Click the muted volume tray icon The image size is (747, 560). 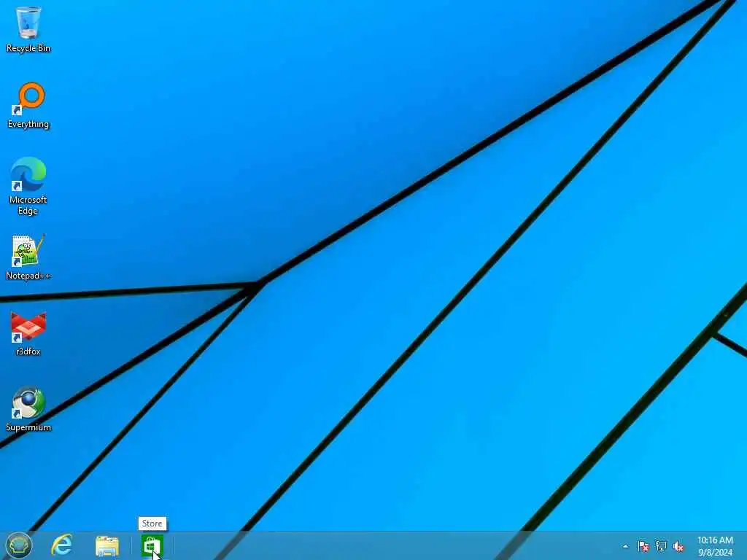click(x=678, y=546)
